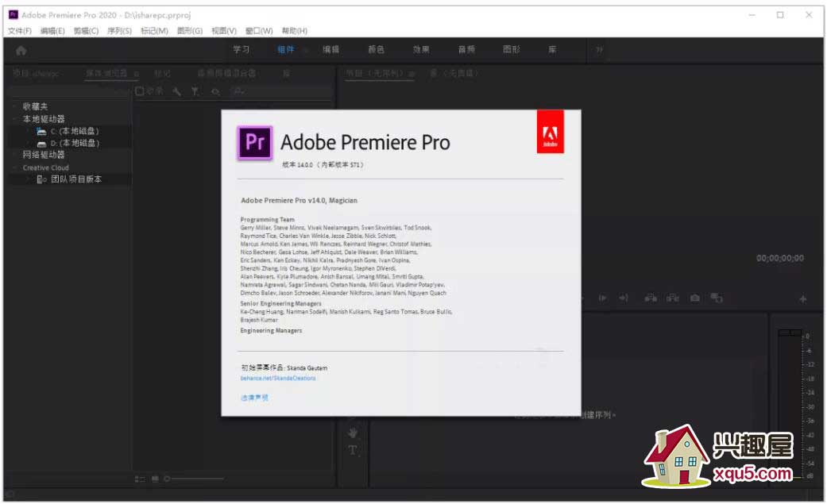Collapse the 本地驱动器 local drives node

pyautogui.click(x=15, y=119)
